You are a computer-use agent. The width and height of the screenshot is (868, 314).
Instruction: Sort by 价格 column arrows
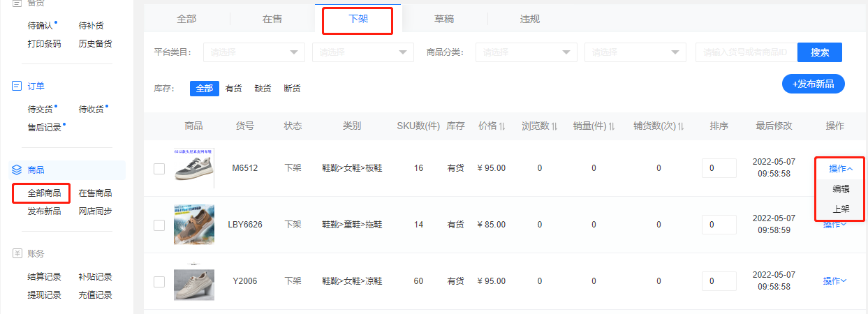click(x=502, y=126)
